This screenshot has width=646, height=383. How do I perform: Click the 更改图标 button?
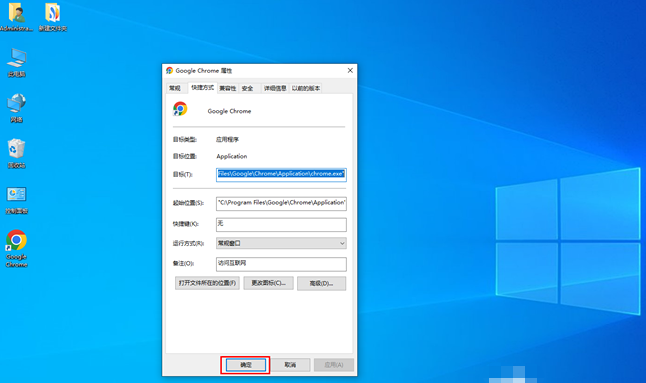(x=268, y=283)
